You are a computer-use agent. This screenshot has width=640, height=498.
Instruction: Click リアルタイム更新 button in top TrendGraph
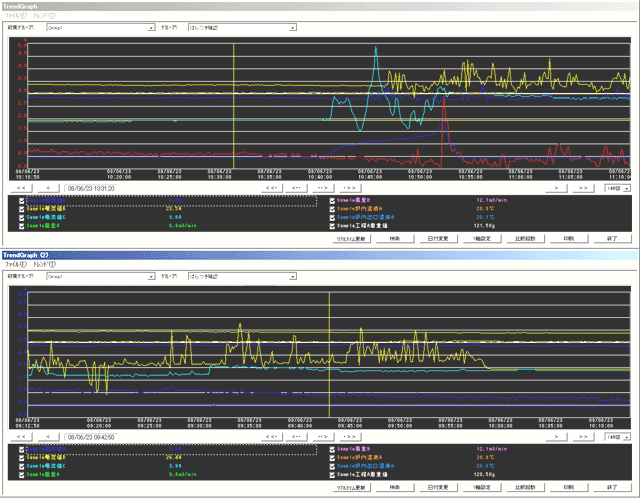351,239
